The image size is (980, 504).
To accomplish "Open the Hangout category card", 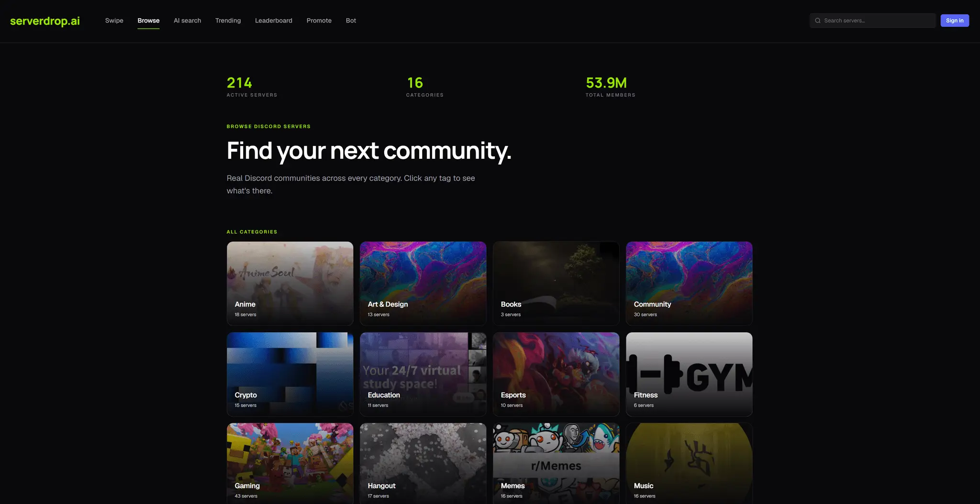I will pos(423,463).
